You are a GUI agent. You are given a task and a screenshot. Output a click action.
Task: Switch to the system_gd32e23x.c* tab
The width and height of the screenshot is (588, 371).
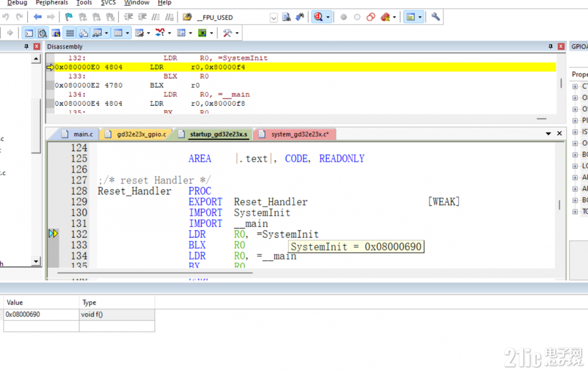(295, 135)
